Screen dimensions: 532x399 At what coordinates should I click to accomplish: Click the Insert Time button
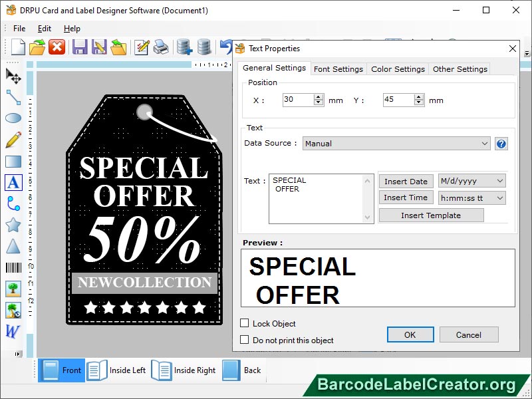pyautogui.click(x=406, y=198)
